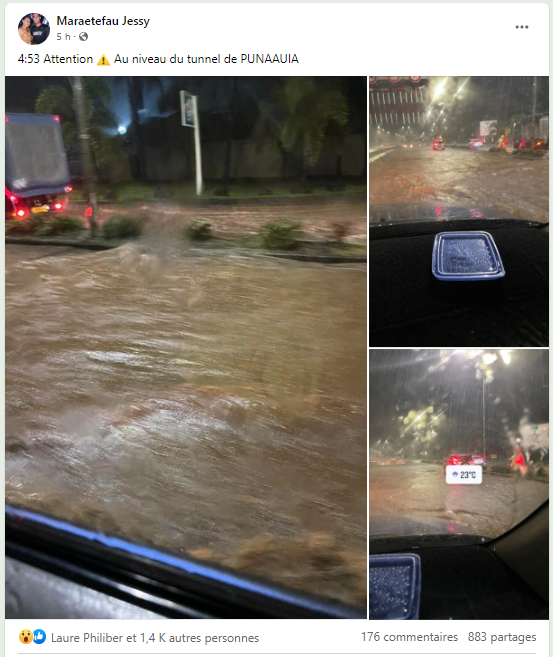Image resolution: width=553 pixels, height=657 pixels.
Task: Click the roadside sign post in the flood photo
Action: tap(192, 142)
